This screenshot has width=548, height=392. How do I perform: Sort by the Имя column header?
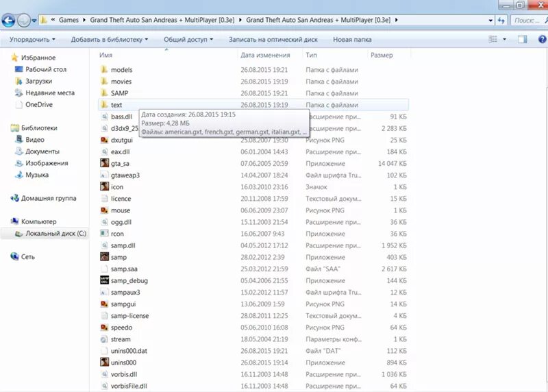coord(105,55)
